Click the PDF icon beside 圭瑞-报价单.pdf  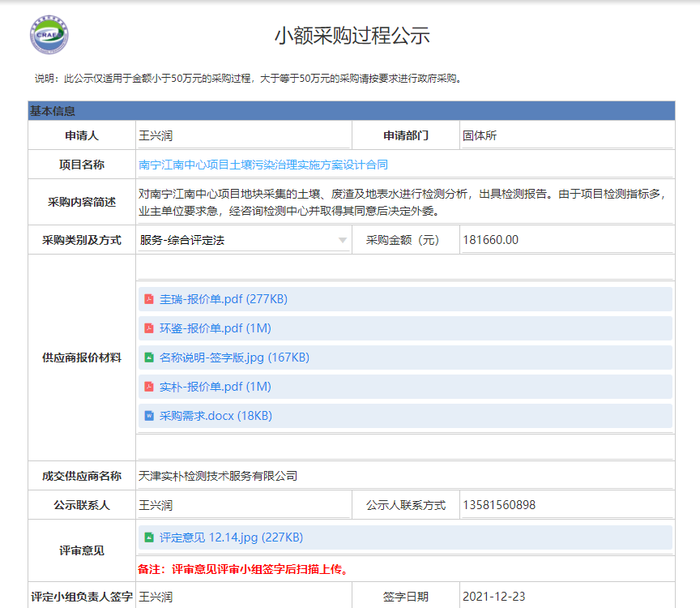click(x=149, y=298)
